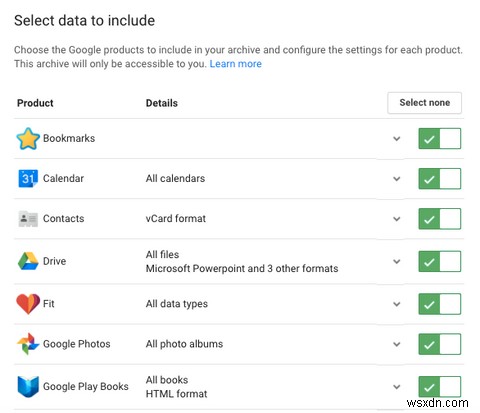
Task: Expand the Bookmarks details chevron
Action: [397, 139]
